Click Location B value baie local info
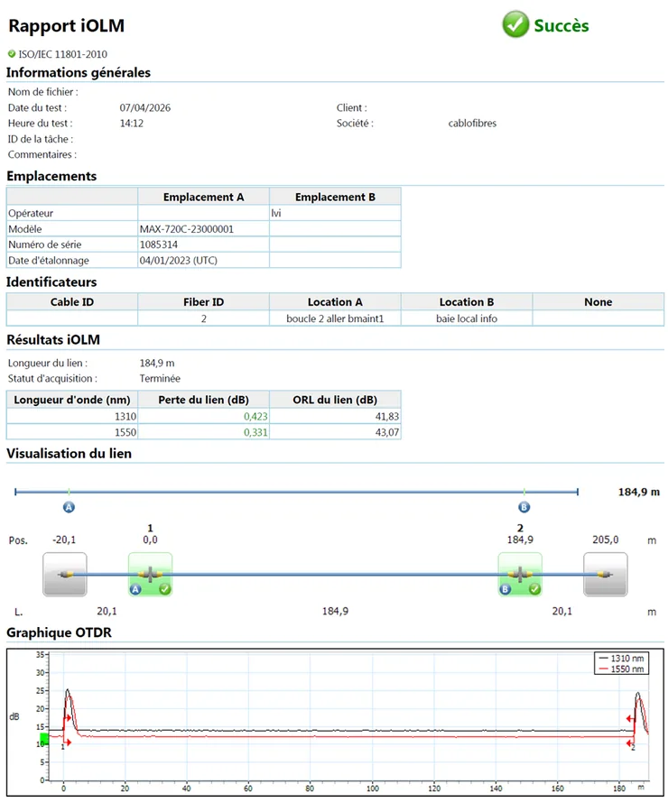The height and width of the screenshot is (812, 668). (x=467, y=318)
